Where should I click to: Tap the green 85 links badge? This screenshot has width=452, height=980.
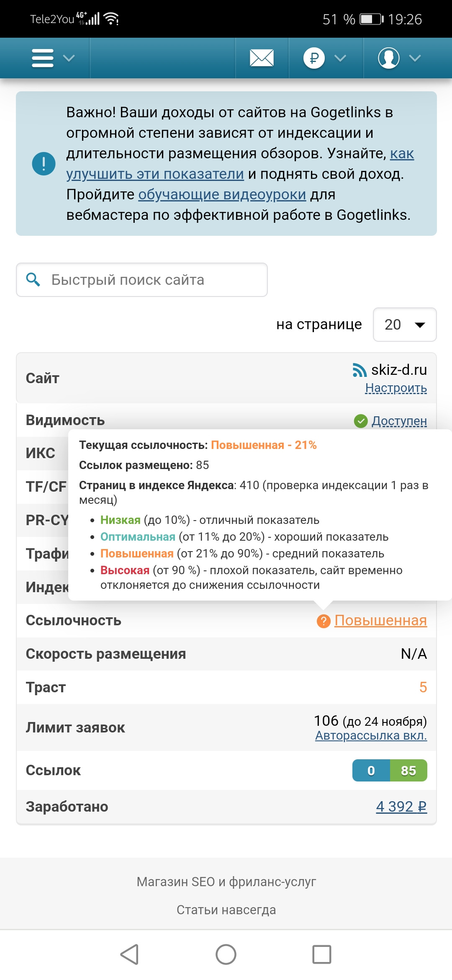(408, 771)
